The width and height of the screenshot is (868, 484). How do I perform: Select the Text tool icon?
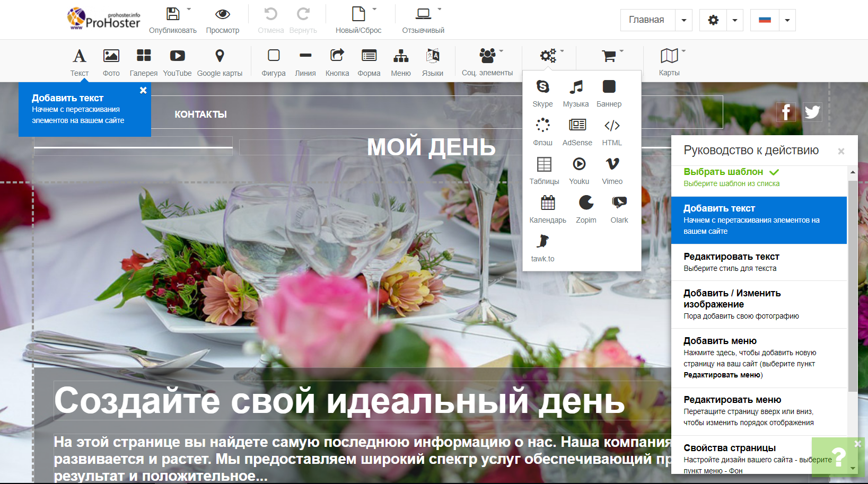tap(79, 56)
